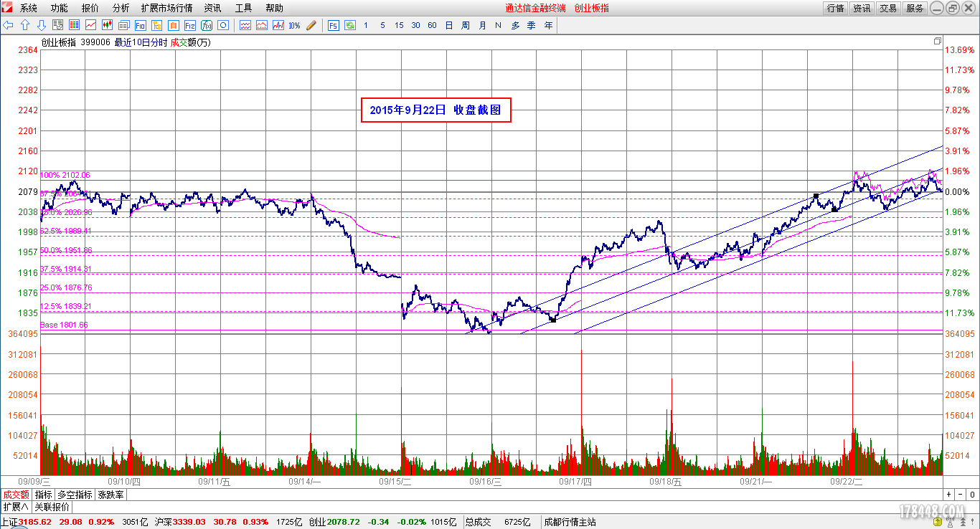Open the f(x) formula icon

pos(207,25)
